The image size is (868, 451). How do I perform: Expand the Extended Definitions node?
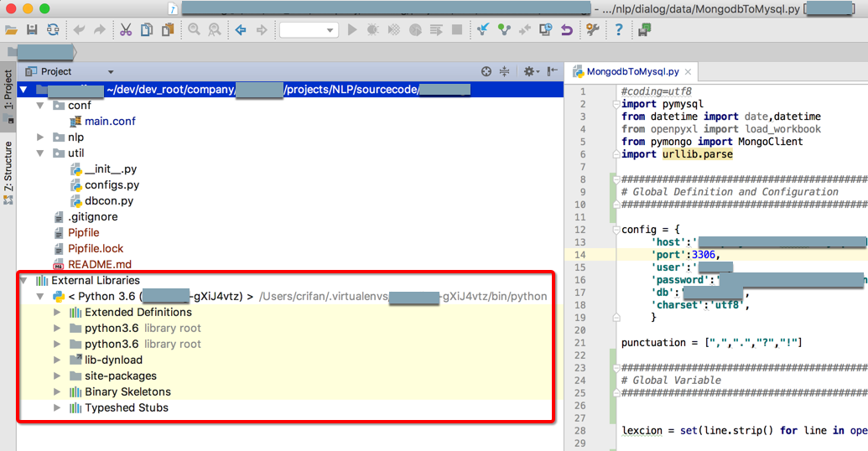pos(56,313)
